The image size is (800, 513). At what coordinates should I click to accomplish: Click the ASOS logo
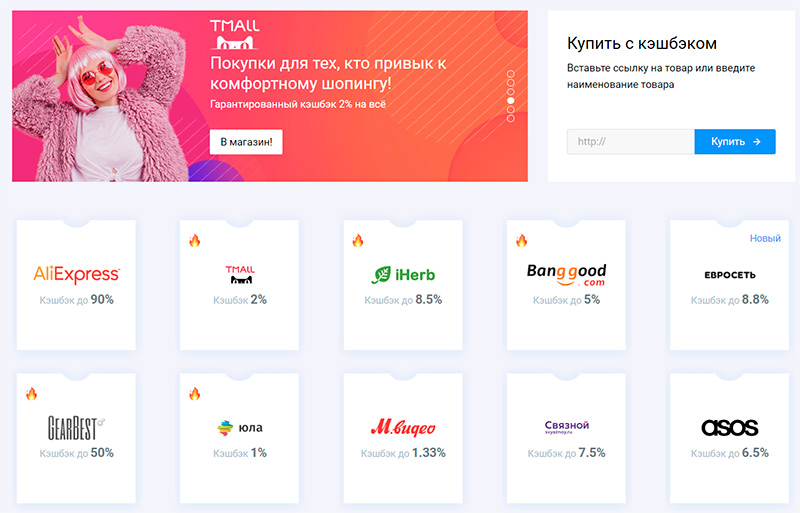point(729,428)
